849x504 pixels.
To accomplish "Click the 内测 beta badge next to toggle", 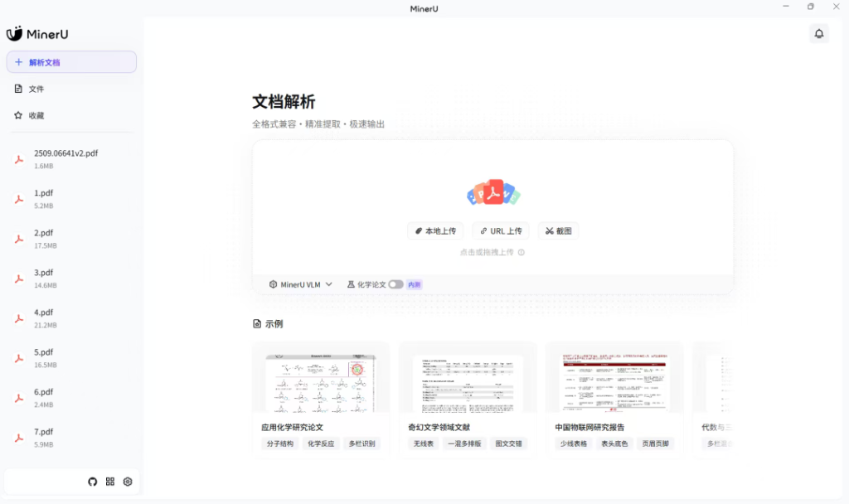I will click(x=414, y=283).
